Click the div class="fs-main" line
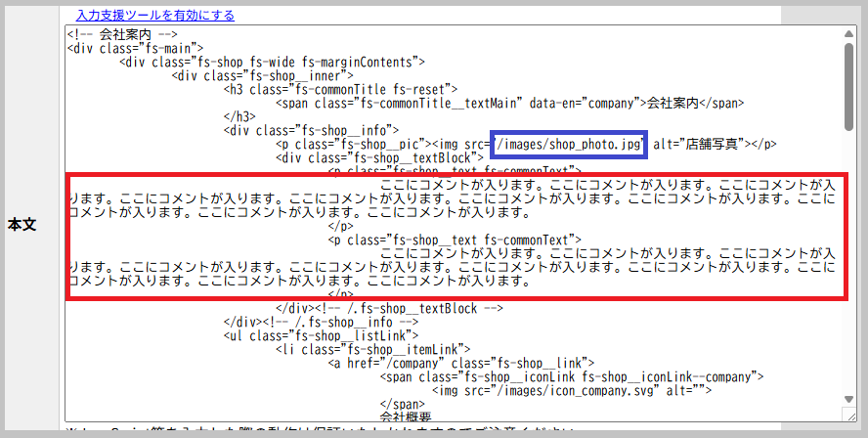Image resolution: width=868 pixels, height=438 pixels. pos(135,47)
